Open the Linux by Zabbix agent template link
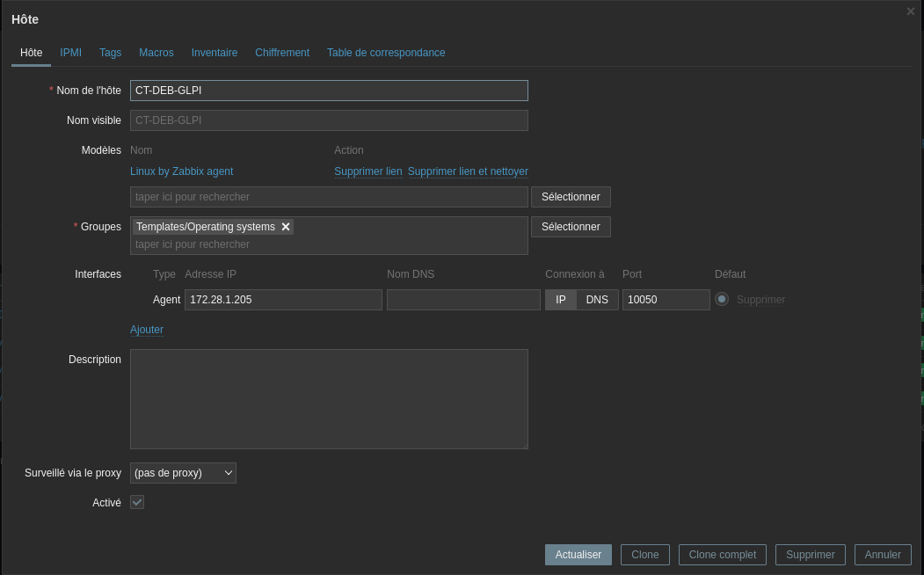This screenshot has width=924, height=575. click(x=181, y=171)
